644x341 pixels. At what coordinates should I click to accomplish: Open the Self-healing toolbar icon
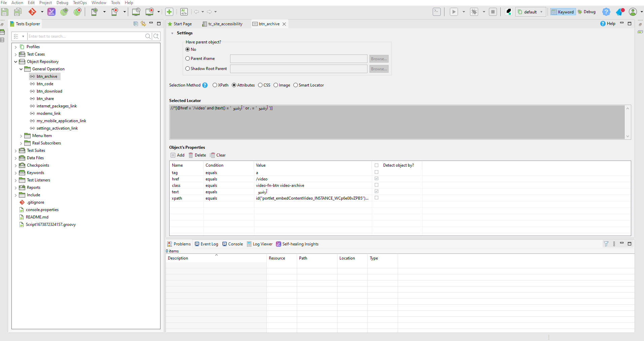(51, 12)
